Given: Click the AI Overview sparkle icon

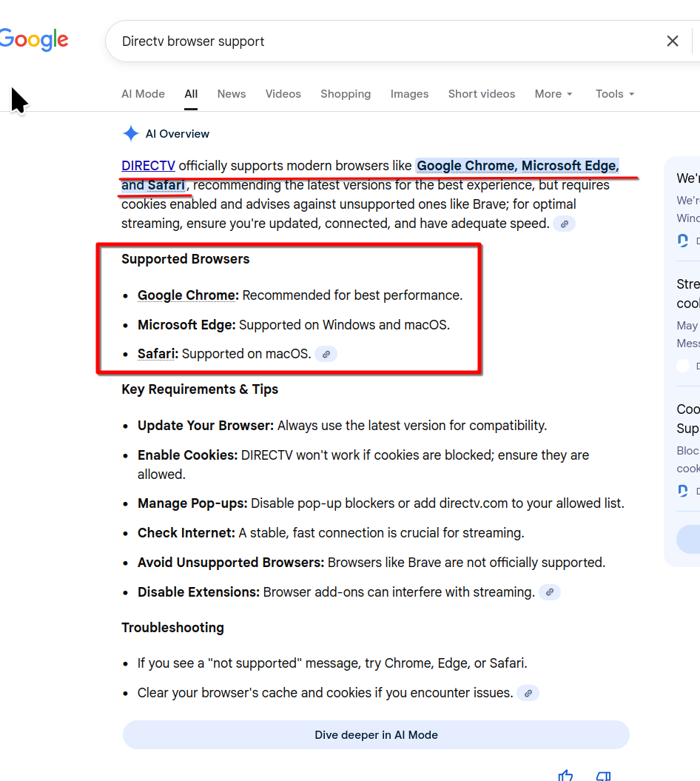Looking at the screenshot, I should pyautogui.click(x=131, y=133).
